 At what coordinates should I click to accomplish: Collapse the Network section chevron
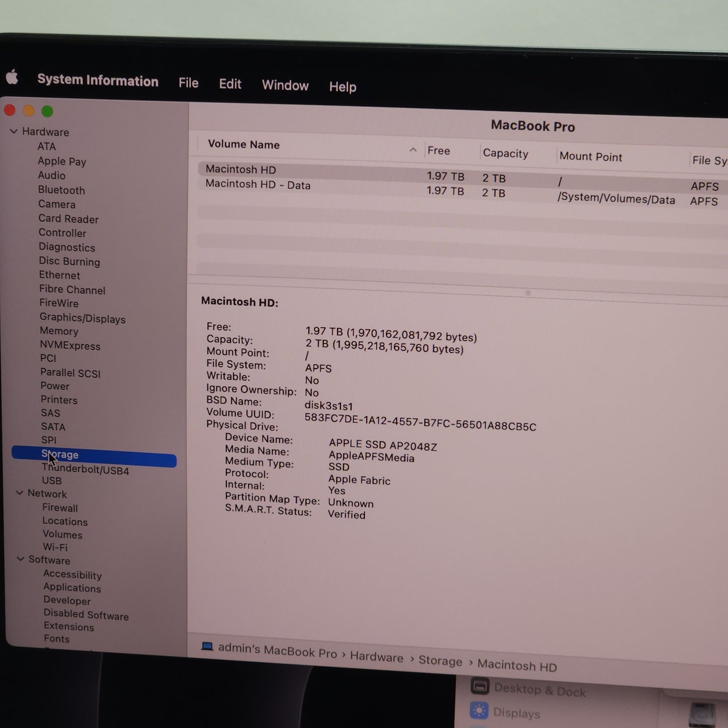[x=20, y=493]
